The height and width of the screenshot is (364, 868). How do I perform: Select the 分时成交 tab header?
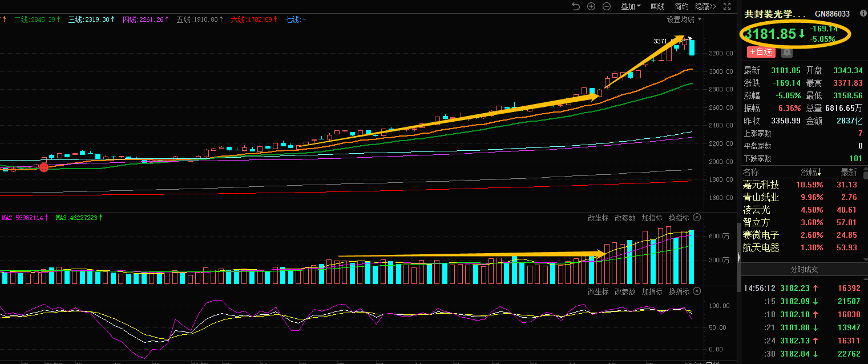(x=804, y=269)
